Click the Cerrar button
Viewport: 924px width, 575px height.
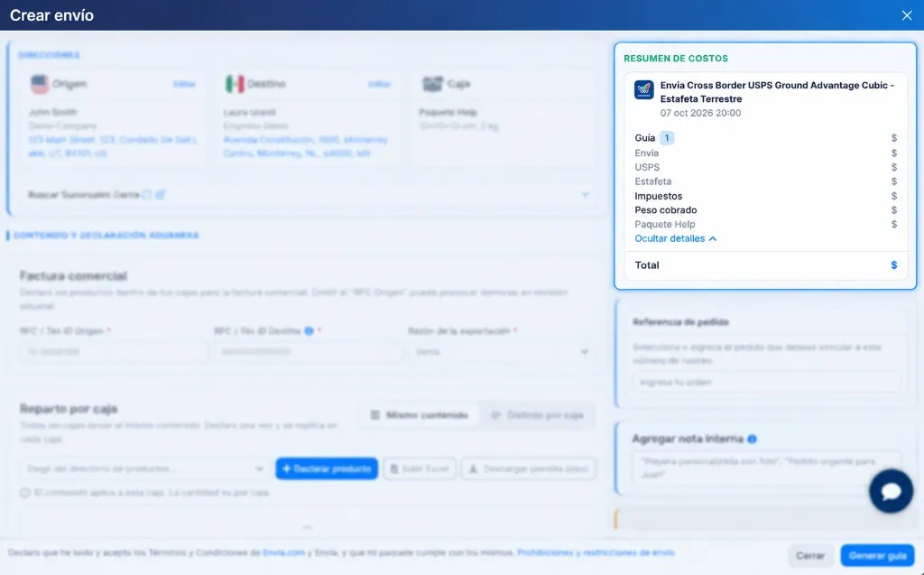pos(810,555)
